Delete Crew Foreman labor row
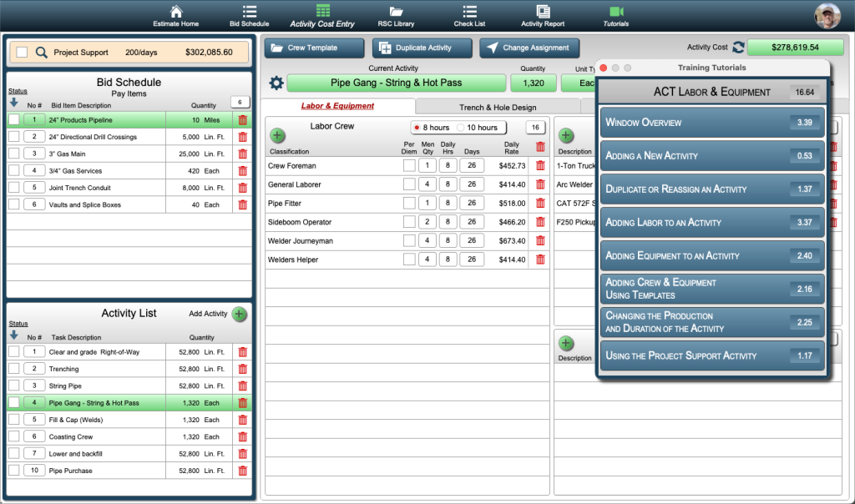The image size is (855, 504). point(540,166)
